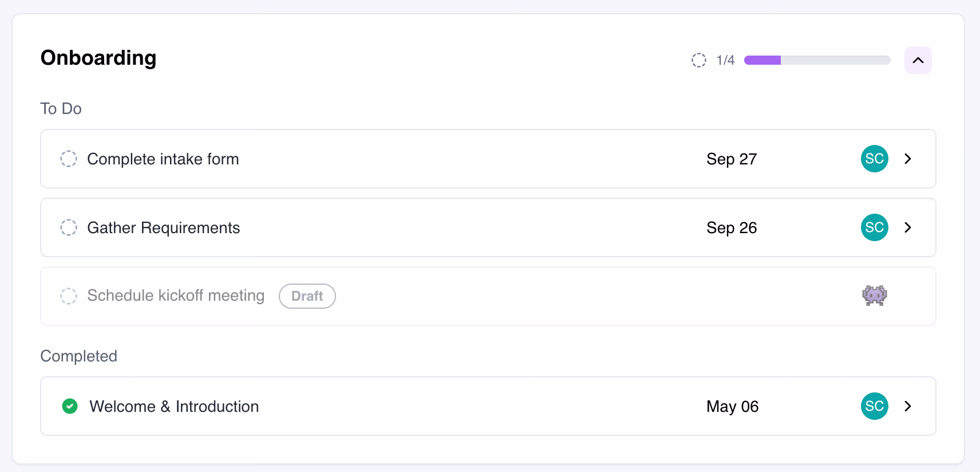Image resolution: width=980 pixels, height=472 pixels.
Task: Click the Sep 26 due date
Action: 732,227
